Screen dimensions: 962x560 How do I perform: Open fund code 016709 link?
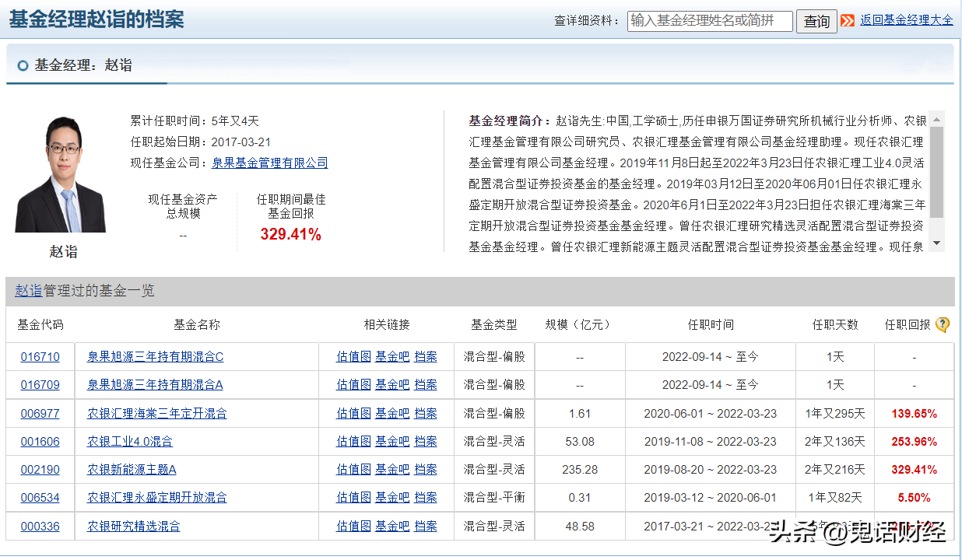[x=40, y=385]
